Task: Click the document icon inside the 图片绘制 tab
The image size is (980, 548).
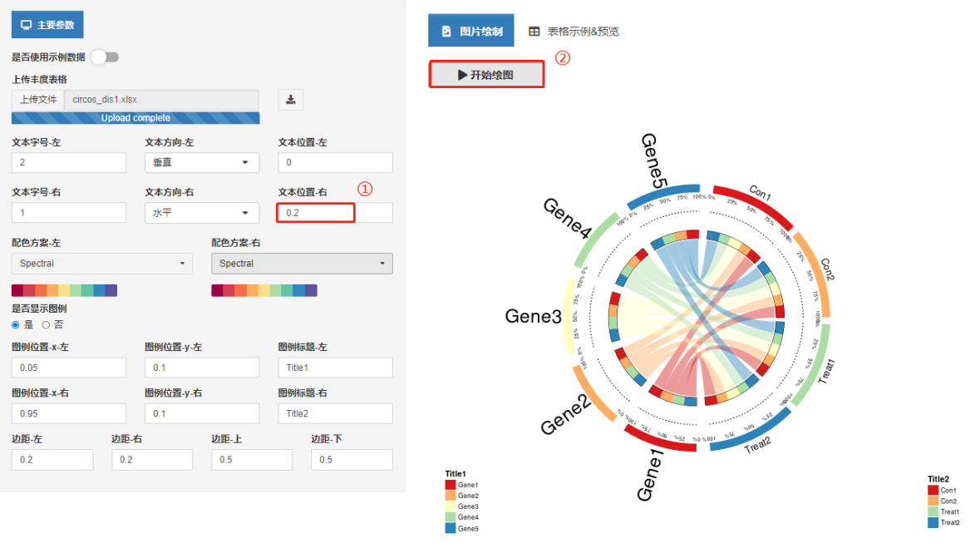Action: pos(446,30)
